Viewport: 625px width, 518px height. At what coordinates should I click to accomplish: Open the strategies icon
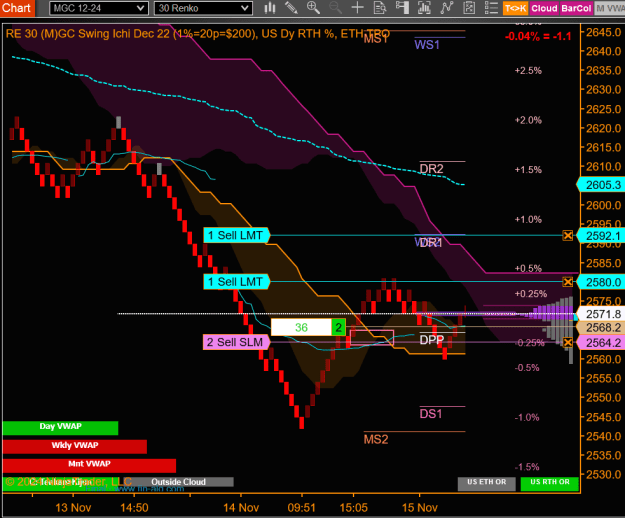469,8
